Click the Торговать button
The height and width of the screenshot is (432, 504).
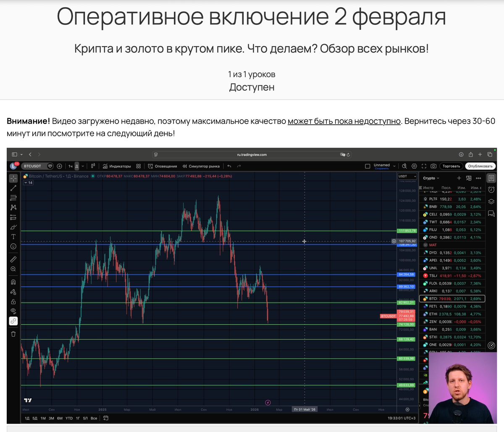[451, 166]
